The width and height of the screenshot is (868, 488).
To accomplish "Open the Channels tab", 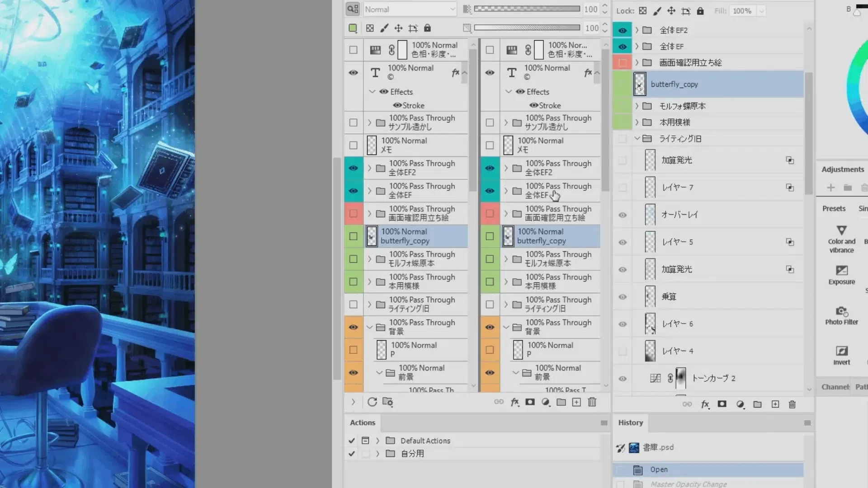I will 835,387.
